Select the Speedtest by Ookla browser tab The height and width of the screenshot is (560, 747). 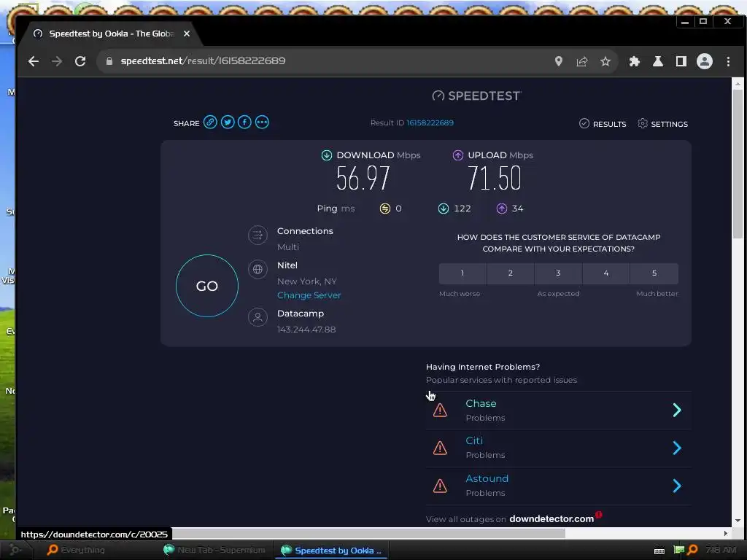tap(112, 34)
